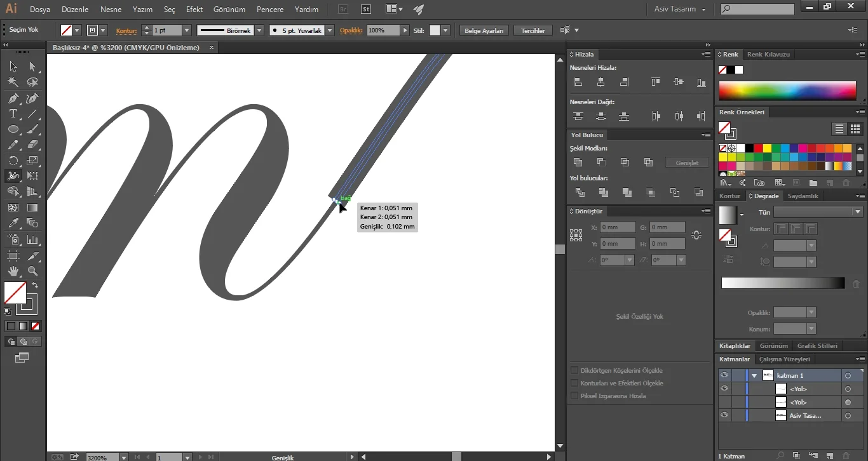Open the Birörnek stroke profile dropdown
Image resolution: width=868 pixels, height=461 pixels.
260,30
